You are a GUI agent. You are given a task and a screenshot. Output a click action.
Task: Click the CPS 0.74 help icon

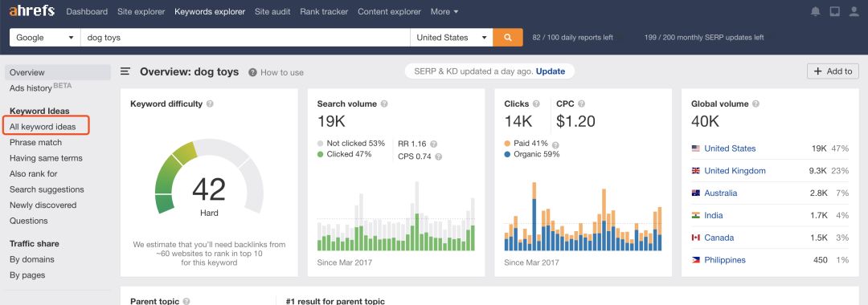tap(439, 157)
